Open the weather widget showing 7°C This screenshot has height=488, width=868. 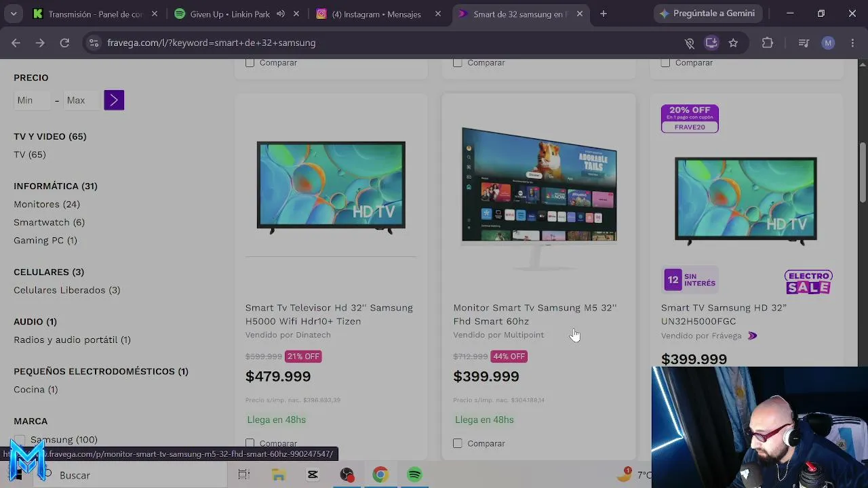click(634, 475)
